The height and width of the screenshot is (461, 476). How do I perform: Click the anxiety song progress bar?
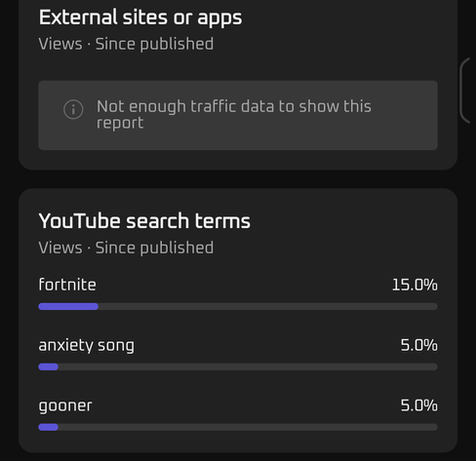coord(238,366)
